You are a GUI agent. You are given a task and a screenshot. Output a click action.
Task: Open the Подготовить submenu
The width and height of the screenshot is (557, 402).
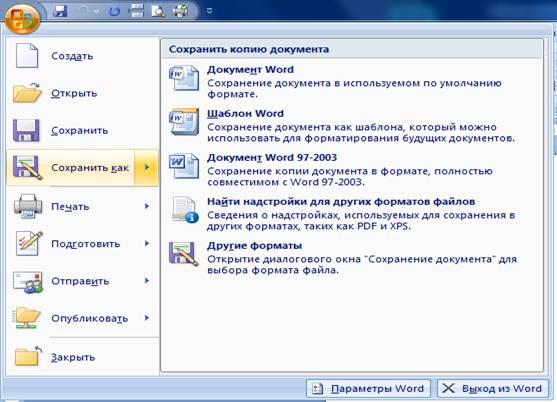[82, 244]
